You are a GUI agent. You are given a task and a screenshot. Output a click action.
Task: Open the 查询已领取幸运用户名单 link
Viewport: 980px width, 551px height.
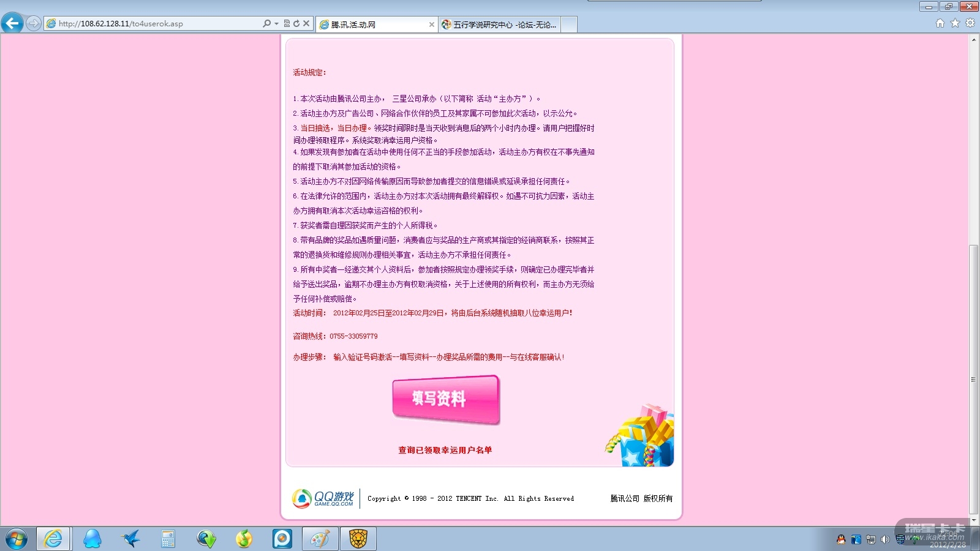pos(445,450)
